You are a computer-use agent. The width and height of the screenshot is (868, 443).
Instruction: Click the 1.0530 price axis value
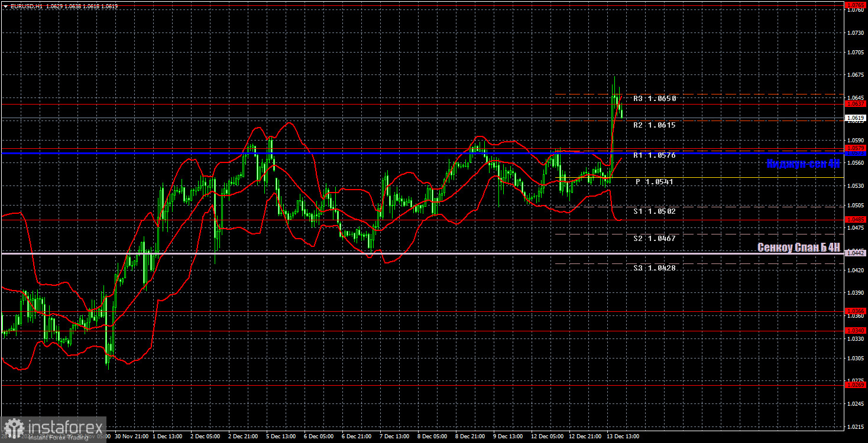[855, 185]
